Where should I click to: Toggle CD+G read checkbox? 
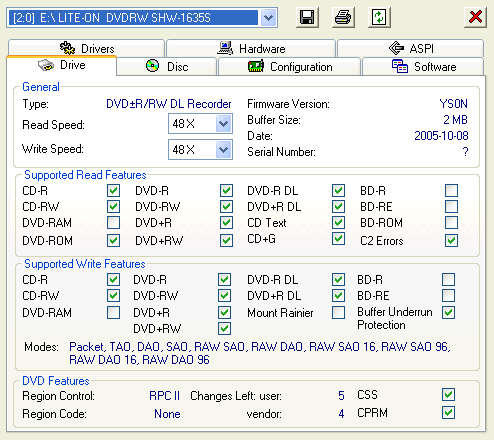pos(338,239)
